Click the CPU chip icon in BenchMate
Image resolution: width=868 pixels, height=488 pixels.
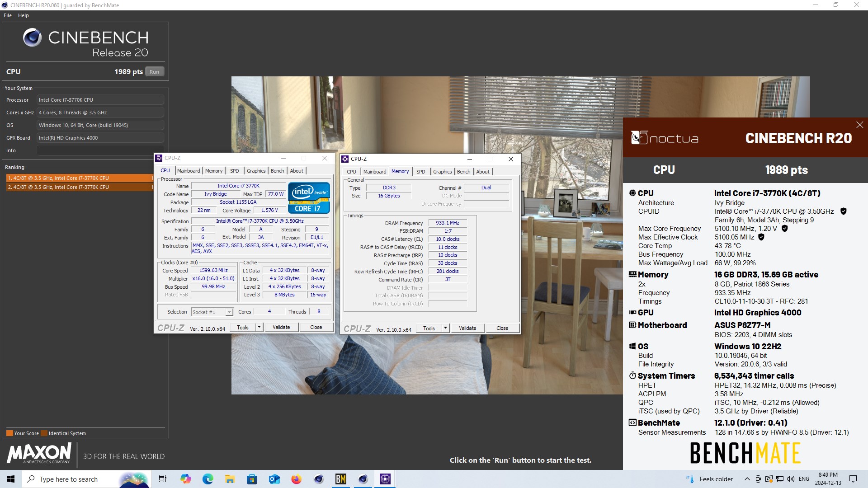coord(632,193)
